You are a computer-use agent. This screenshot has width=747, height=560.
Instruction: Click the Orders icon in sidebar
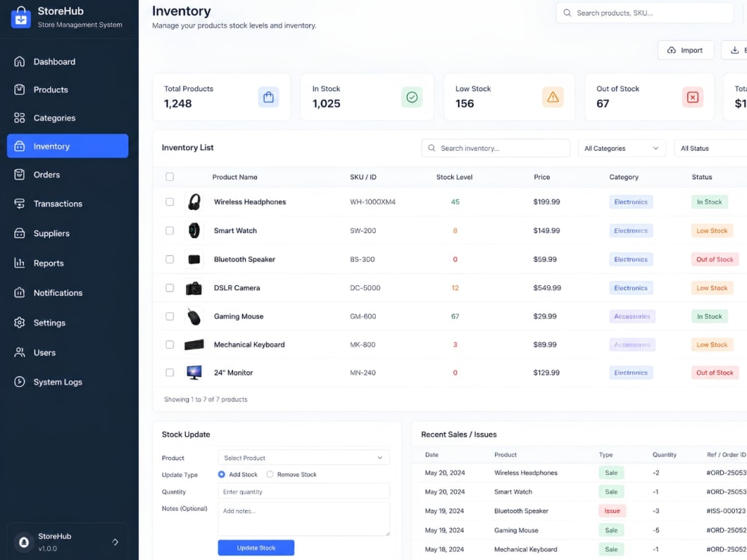19,175
